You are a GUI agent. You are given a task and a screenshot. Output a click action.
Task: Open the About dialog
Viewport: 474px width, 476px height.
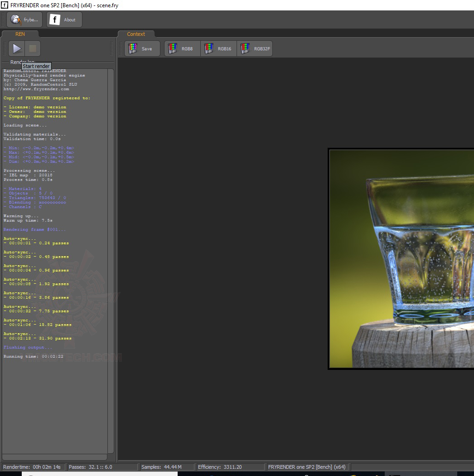64,20
